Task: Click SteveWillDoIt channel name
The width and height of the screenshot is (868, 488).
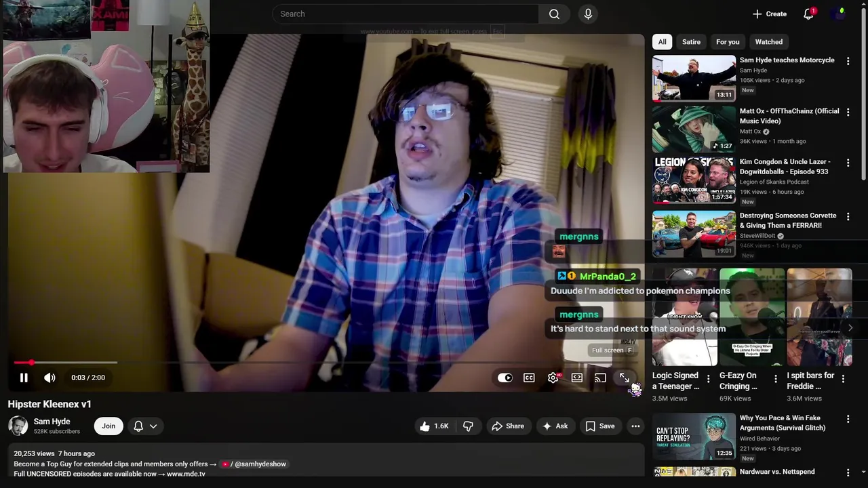Action: pos(757,236)
